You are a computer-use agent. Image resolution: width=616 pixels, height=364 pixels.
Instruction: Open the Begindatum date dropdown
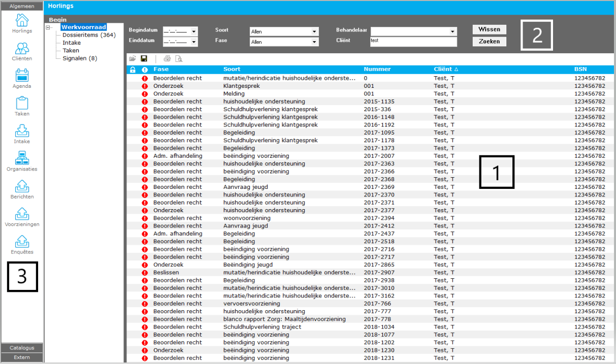pos(194,31)
